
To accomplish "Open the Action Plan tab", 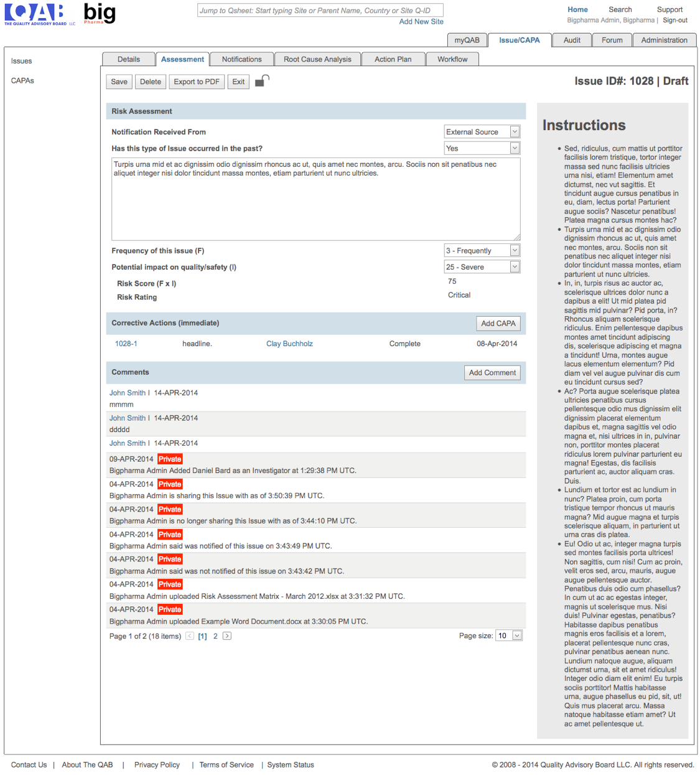I will point(393,59).
